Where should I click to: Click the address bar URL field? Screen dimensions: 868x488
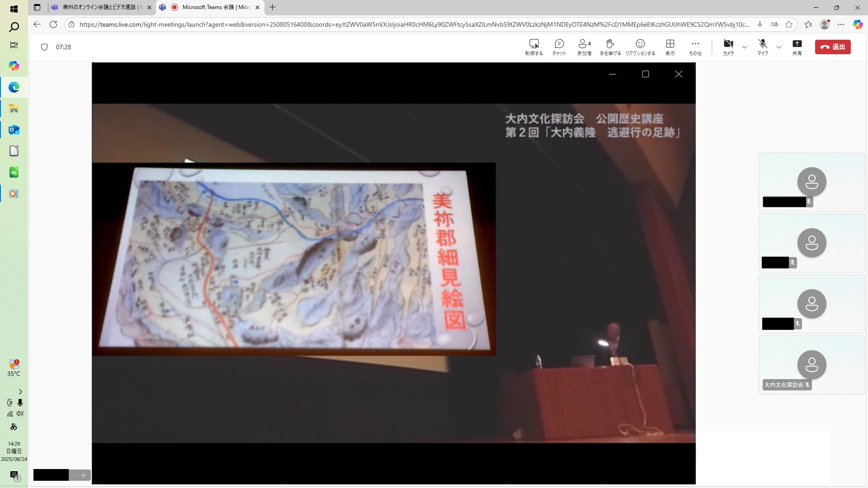tap(414, 24)
